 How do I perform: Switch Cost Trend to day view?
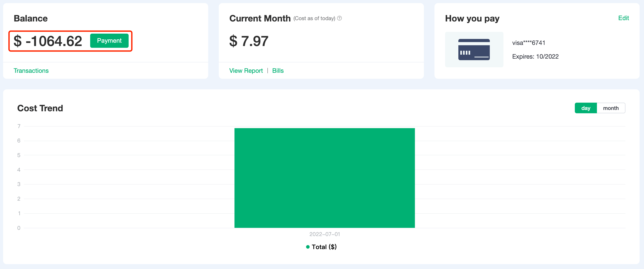coord(585,108)
